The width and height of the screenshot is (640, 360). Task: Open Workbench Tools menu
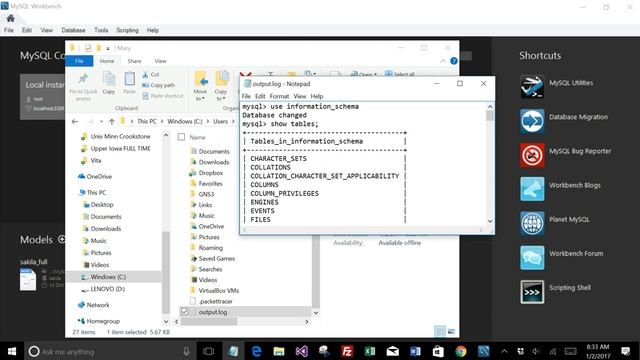(x=101, y=30)
